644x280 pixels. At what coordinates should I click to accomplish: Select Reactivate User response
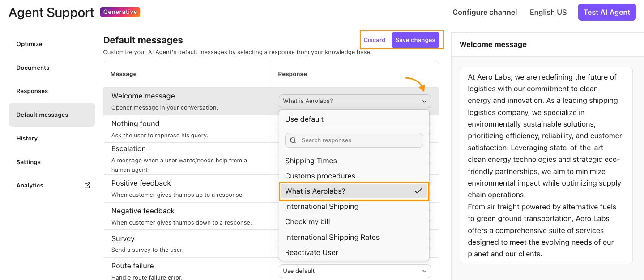pos(354,252)
